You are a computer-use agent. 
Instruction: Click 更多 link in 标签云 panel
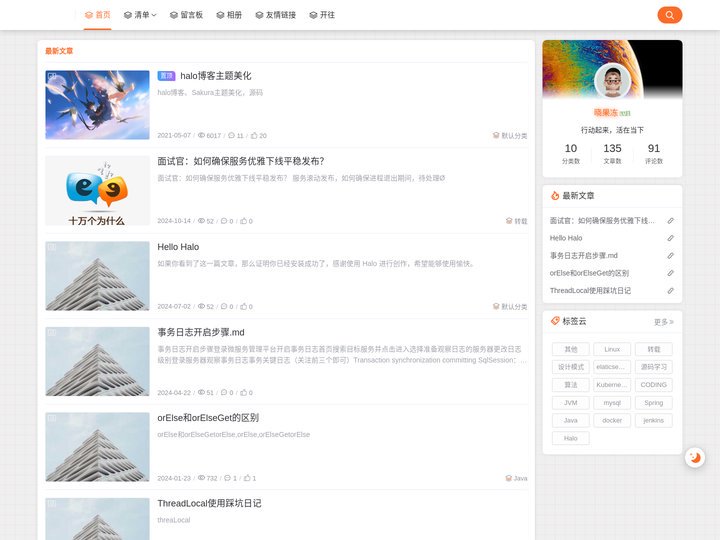[664, 322]
